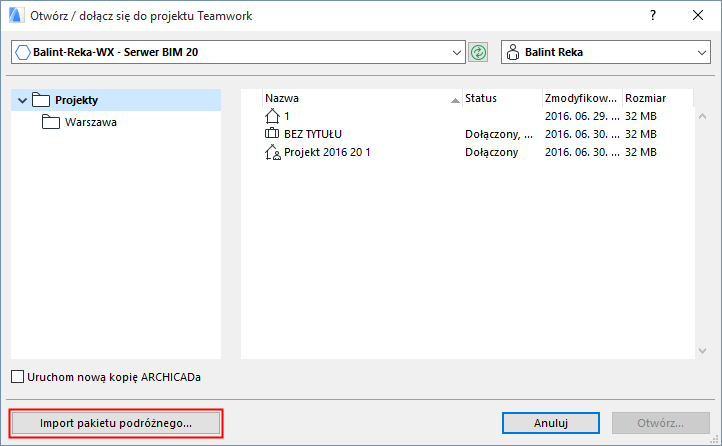Viewport: 722px width, 446px height.
Task: Click the question mark help button
Action: coord(653,16)
